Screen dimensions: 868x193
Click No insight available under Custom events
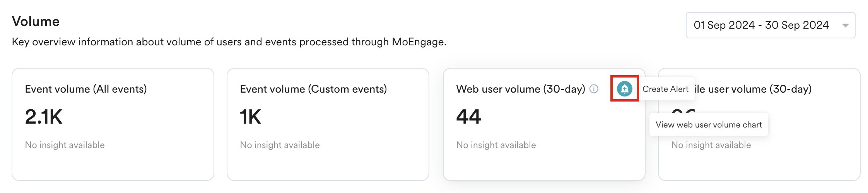coord(280,145)
